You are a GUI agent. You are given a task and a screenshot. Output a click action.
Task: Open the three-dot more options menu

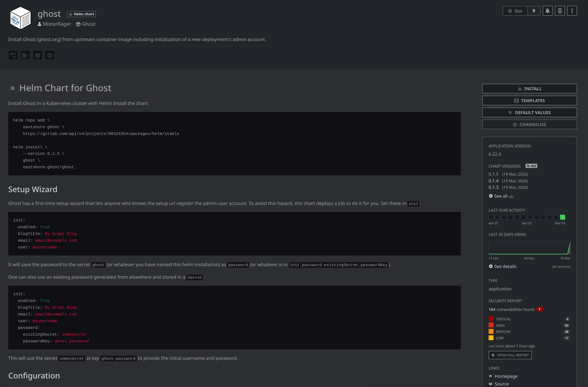[x=572, y=11]
